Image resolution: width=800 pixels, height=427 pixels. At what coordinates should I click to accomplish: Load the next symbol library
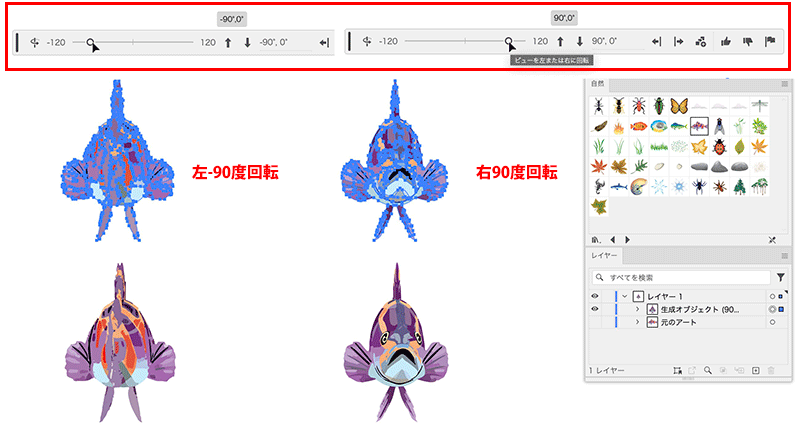[627, 240]
